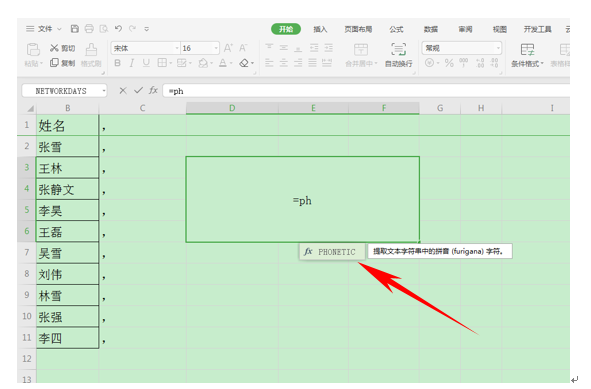The image size is (591, 389).
Task: Redo the last undone action
Action: (x=132, y=29)
